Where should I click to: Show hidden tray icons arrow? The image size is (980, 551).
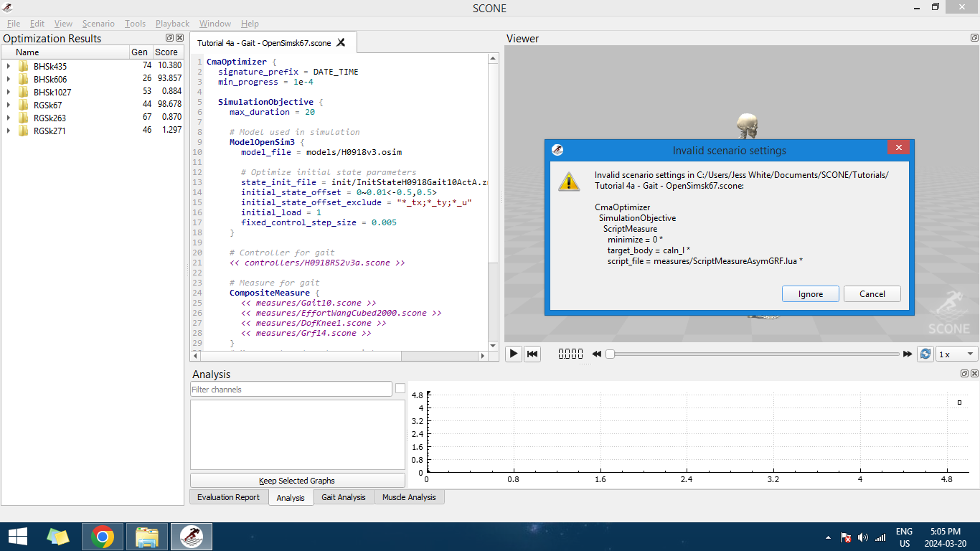pos(828,537)
